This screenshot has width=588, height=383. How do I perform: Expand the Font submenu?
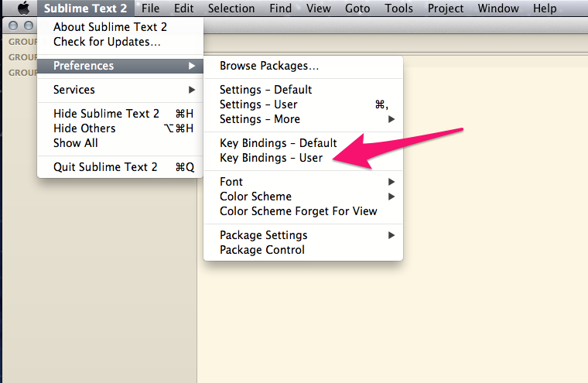[x=231, y=182]
